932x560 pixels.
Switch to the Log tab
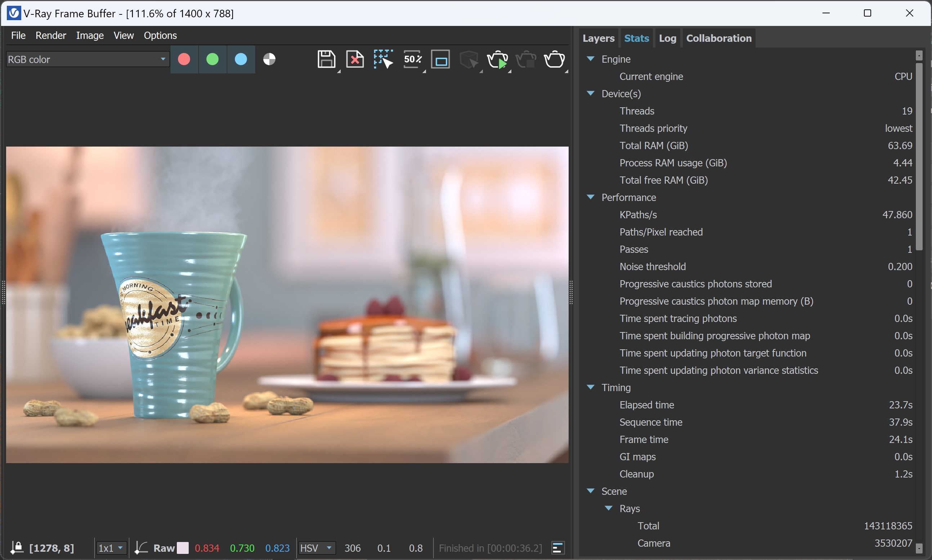coord(668,38)
